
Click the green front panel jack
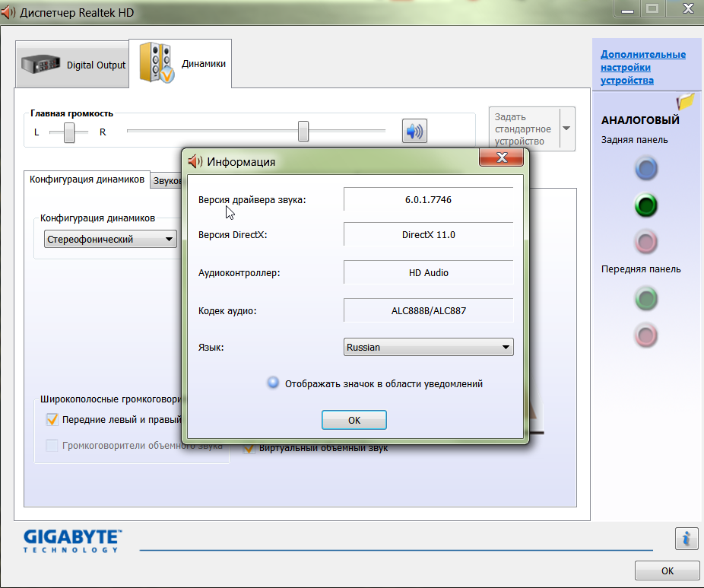(x=645, y=299)
